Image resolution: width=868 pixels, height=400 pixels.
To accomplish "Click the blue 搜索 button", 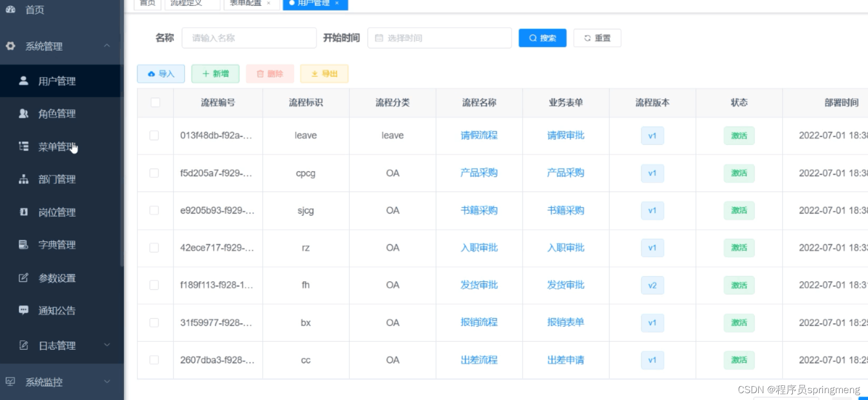I will click(x=542, y=38).
